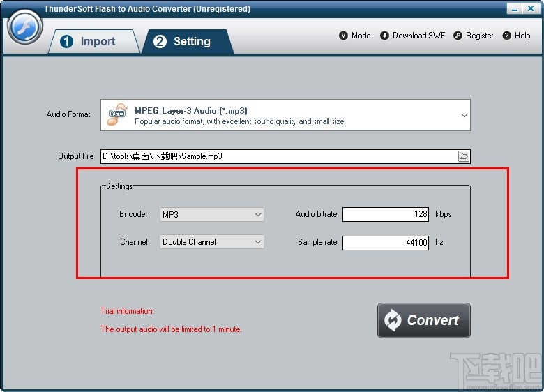Open the Channel Double Channel dropdown

211,242
